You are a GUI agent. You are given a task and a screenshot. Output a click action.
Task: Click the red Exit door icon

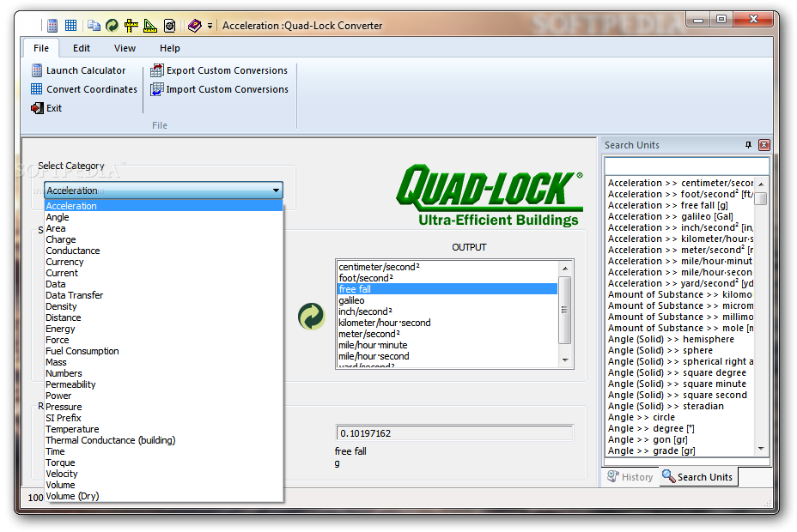pyautogui.click(x=37, y=108)
